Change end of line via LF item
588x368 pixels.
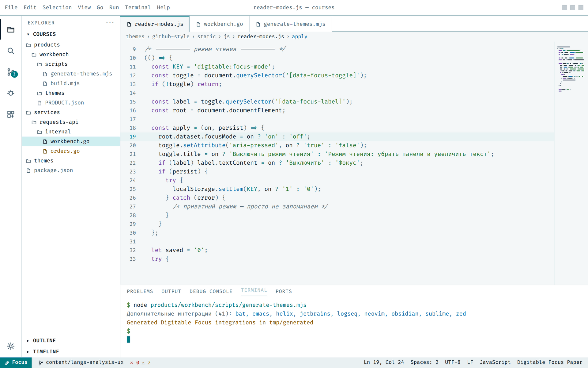(x=470, y=362)
